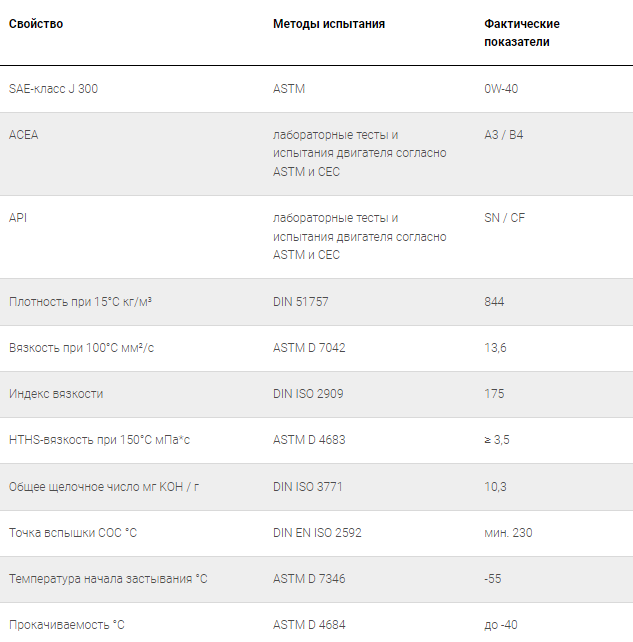The image size is (633, 642).
Task: Select the density value "844"
Action: [x=494, y=302]
